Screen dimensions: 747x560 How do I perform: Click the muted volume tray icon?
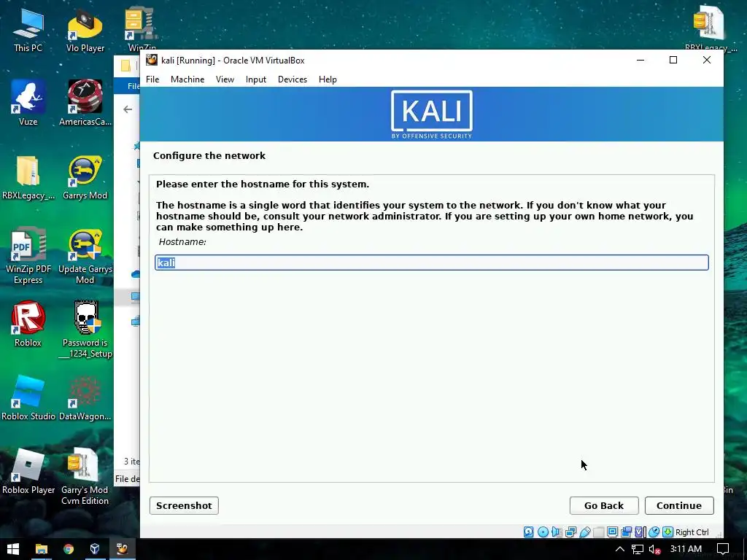pyautogui.click(x=654, y=549)
